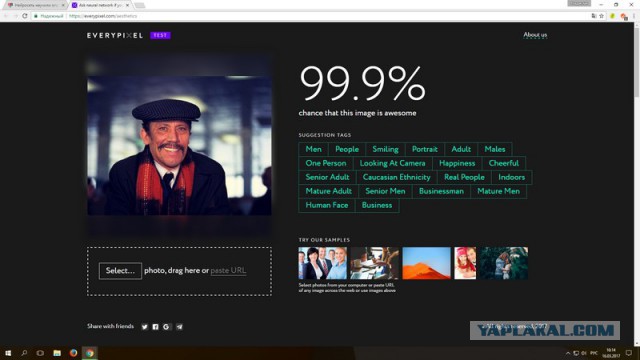Screen dimensions: 640x360
Task: Click the everypixel.com address bar
Action: 310,16
